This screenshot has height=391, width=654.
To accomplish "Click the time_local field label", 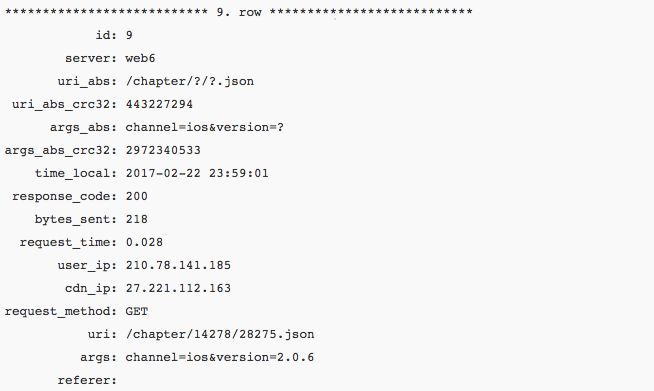I will click(76, 174).
